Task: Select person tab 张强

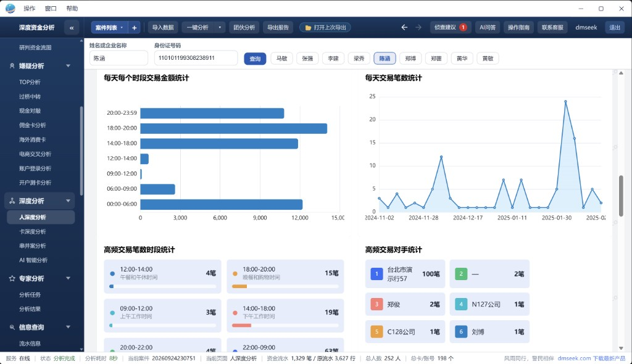Action: pos(307,59)
